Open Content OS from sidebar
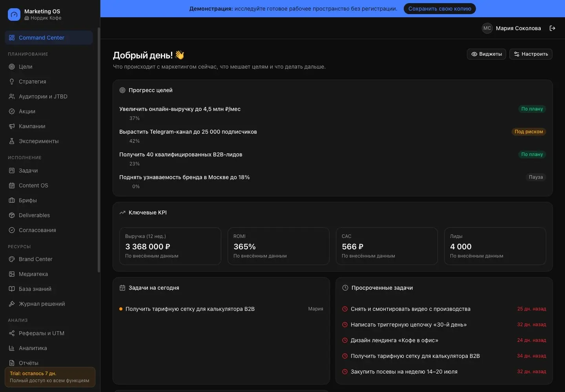The image size is (565, 392). 49,185
